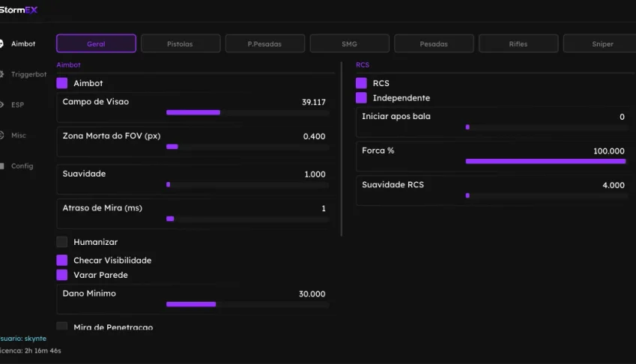The image size is (636, 364).
Task: Untick the Varar Parede checkbox
Action: [x=62, y=275]
